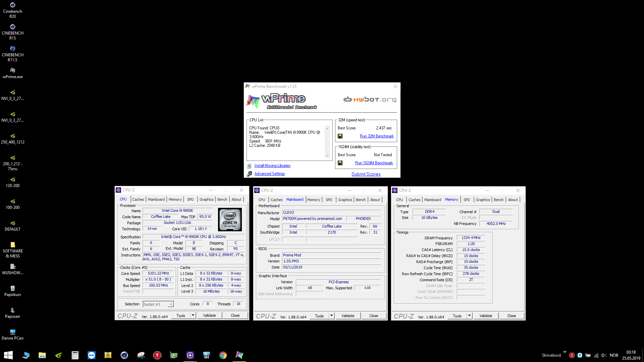Click Validate in the Memory CPU-Z window
The height and width of the screenshot is (362, 644).
pos(486,316)
